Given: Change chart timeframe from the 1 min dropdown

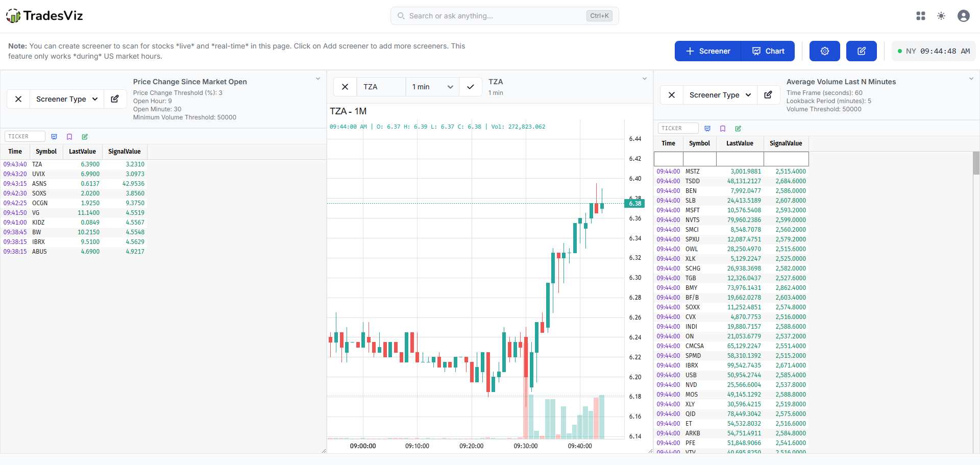Looking at the screenshot, I should coord(431,87).
